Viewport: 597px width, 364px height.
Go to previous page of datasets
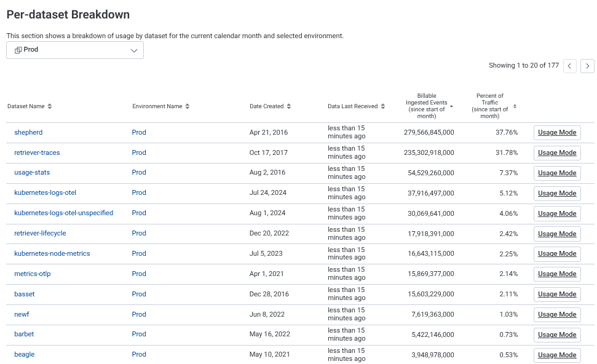[570, 66]
